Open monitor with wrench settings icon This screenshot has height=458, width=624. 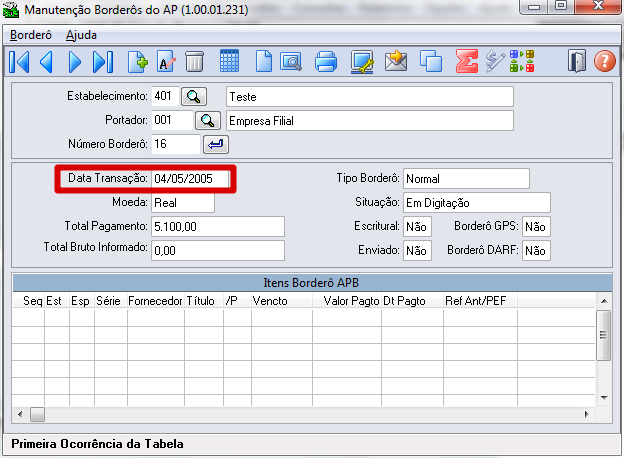(x=362, y=62)
